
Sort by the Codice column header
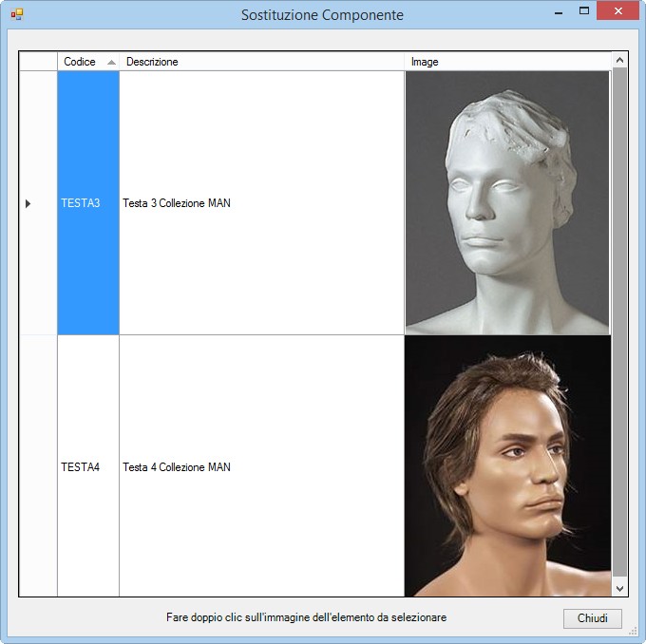[x=88, y=62]
